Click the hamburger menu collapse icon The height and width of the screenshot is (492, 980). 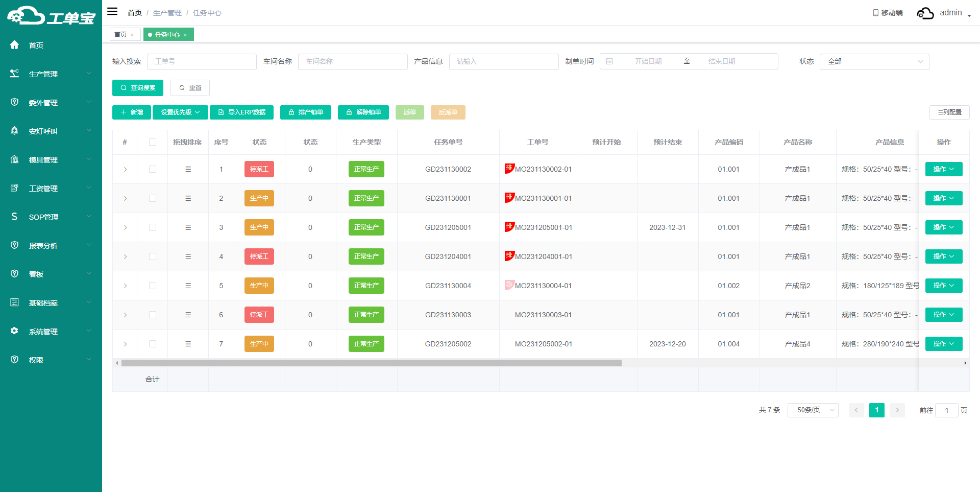tap(112, 12)
